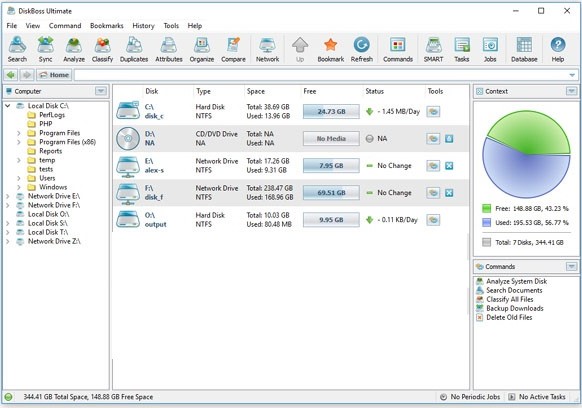Click the address path input field

point(321,75)
